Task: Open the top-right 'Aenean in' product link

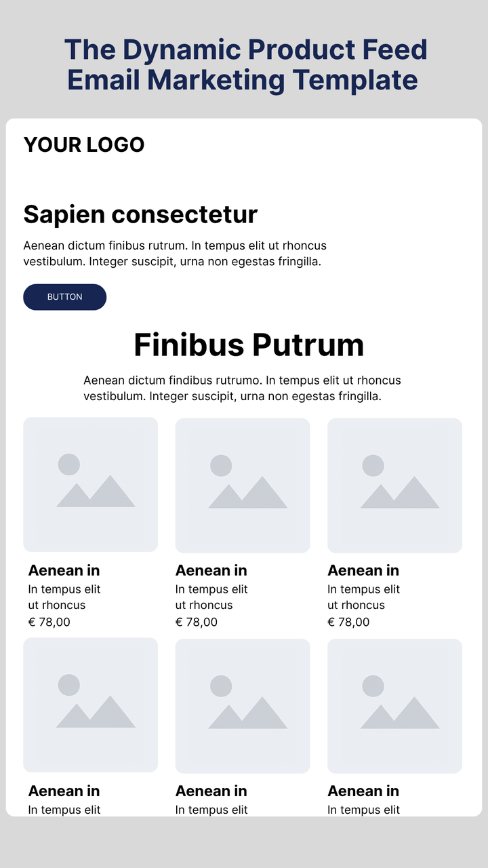Action: (x=363, y=570)
